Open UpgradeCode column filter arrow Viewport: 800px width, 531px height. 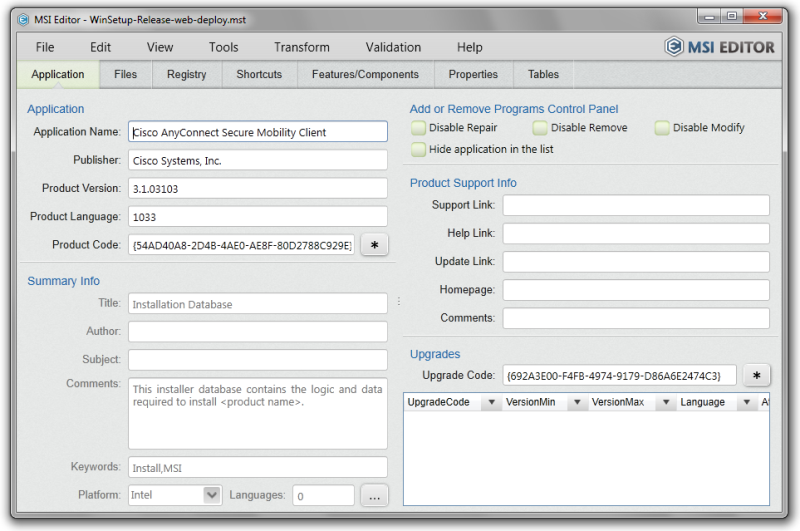click(491, 402)
